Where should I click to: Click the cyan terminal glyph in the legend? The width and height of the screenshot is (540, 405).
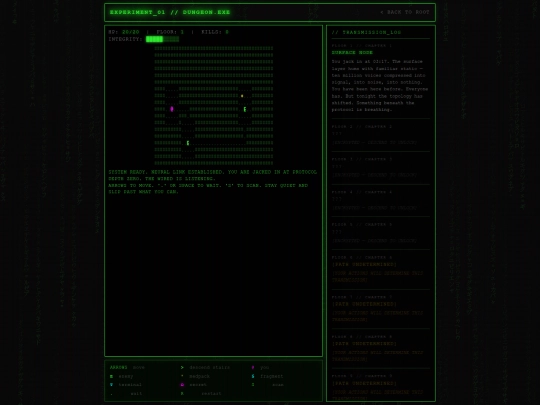[111, 385]
